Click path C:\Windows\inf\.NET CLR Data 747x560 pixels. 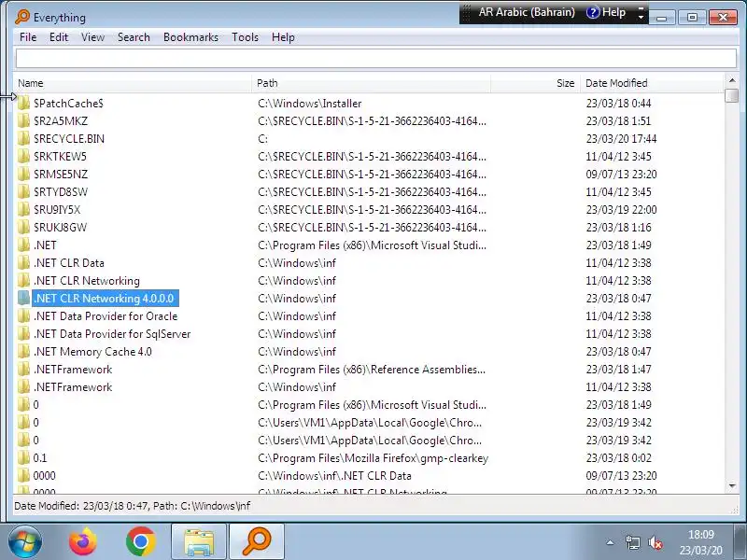tap(334, 476)
